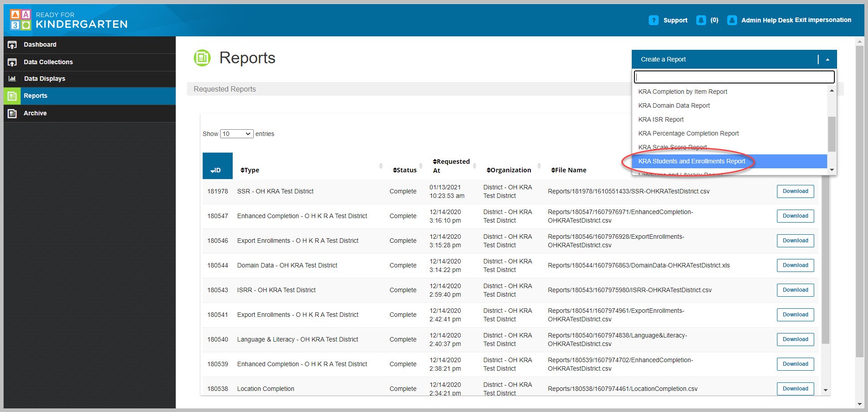The height and width of the screenshot is (412, 868).
Task: Click the notification count (0) link
Action: pyautogui.click(x=714, y=20)
